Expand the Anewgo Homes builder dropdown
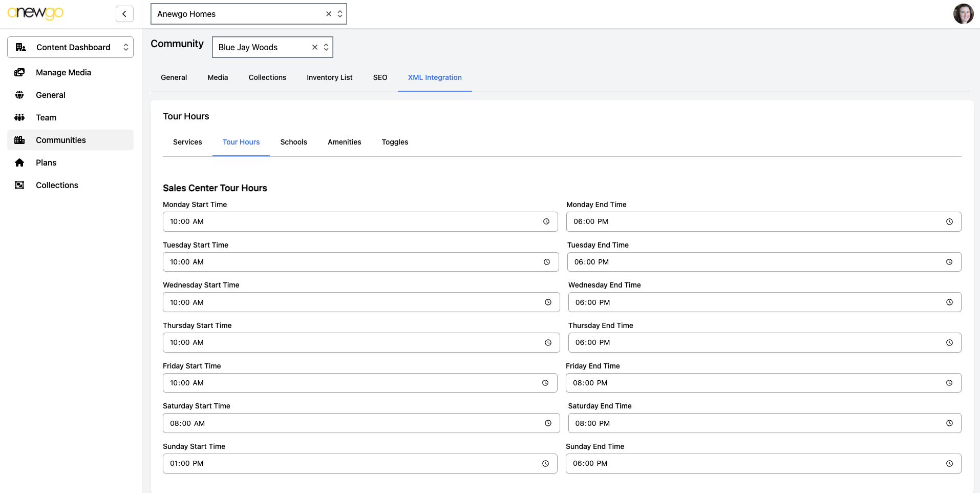The image size is (980, 493). pyautogui.click(x=340, y=14)
